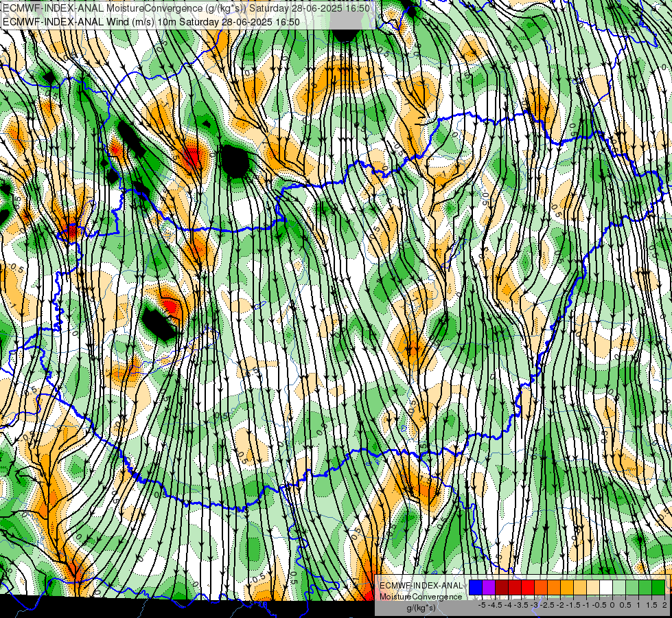Click the 1.5 tick label in the legend
Screen dimensions: 672x618
click(x=652, y=605)
